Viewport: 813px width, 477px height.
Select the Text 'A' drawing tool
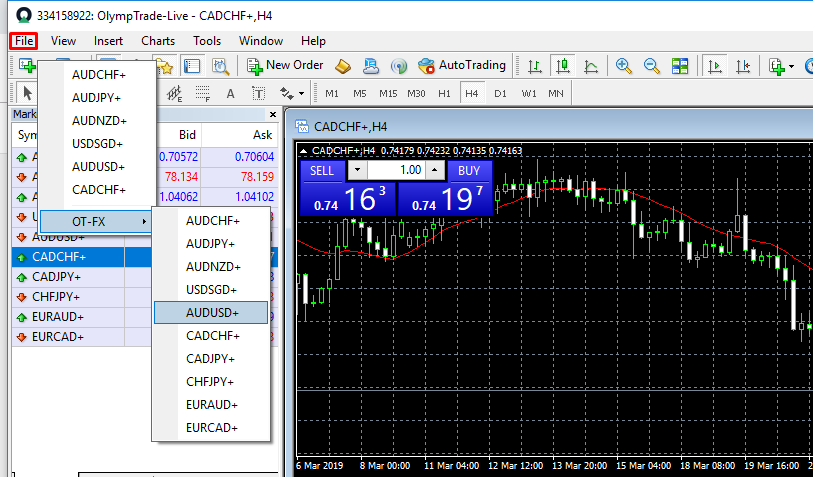tap(230, 93)
